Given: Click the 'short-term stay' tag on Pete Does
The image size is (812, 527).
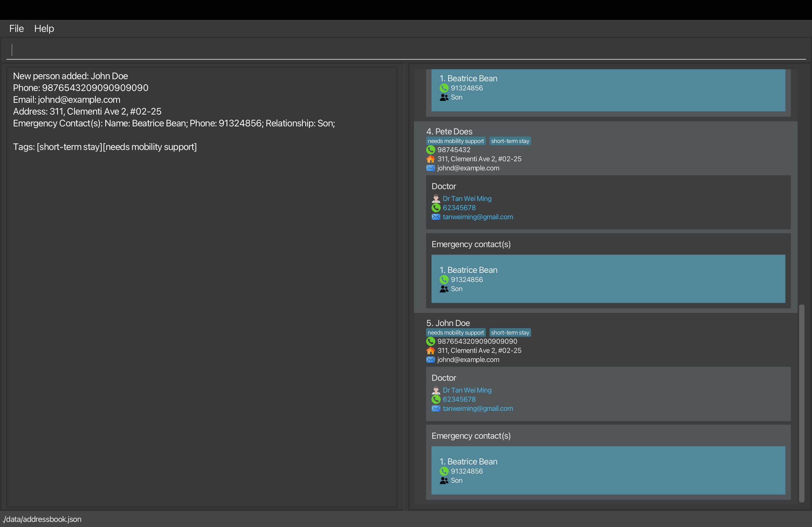Looking at the screenshot, I should click(510, 141).
